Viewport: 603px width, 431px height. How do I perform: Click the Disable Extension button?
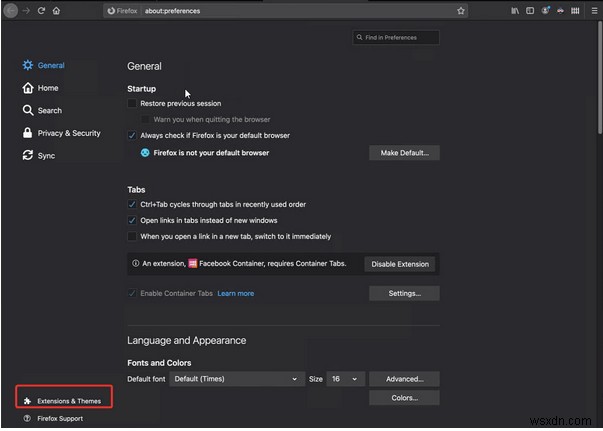pos(400,264)
